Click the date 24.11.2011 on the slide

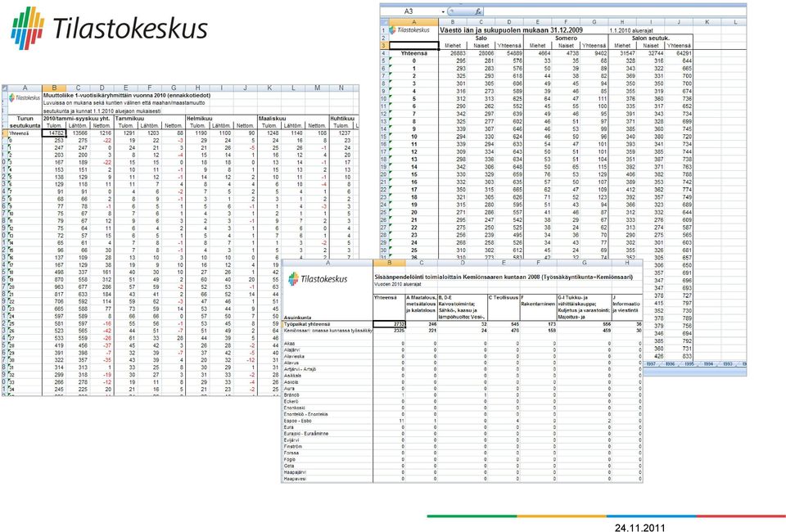(640, 527)
